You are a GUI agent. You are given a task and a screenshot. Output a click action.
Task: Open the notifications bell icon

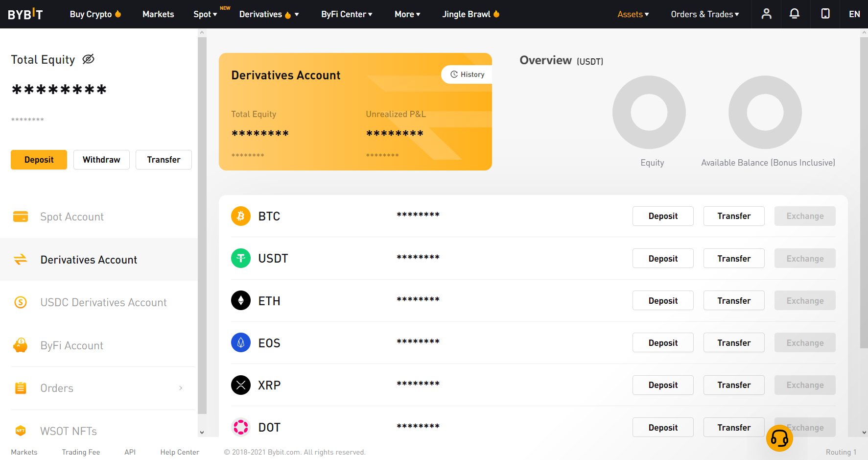coord(795,14)
